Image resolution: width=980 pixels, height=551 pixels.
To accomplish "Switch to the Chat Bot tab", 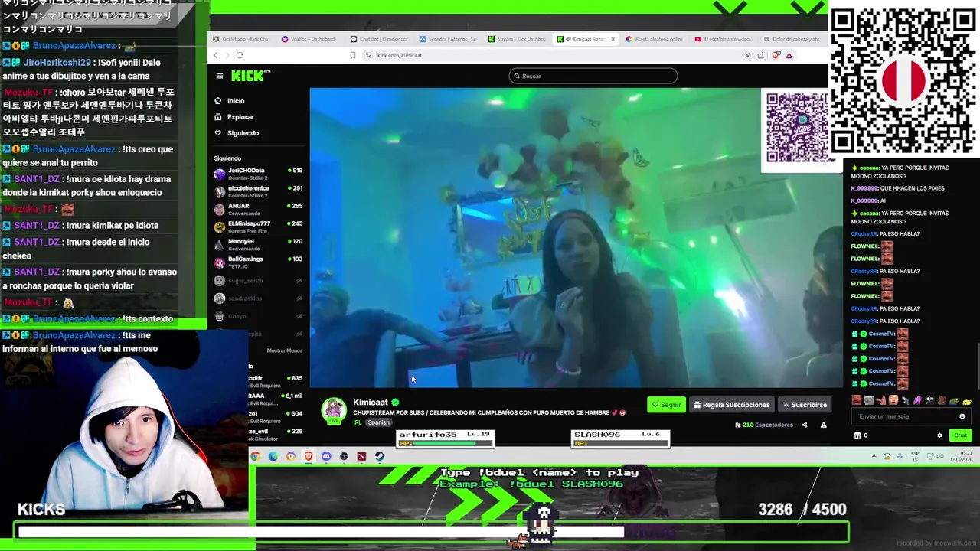I will pos(379,39).
